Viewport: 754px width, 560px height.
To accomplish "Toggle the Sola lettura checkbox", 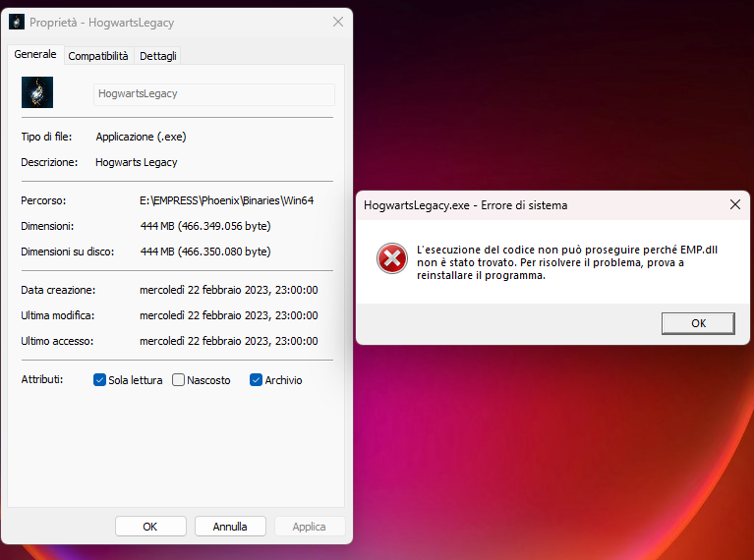I will [99, 380].
